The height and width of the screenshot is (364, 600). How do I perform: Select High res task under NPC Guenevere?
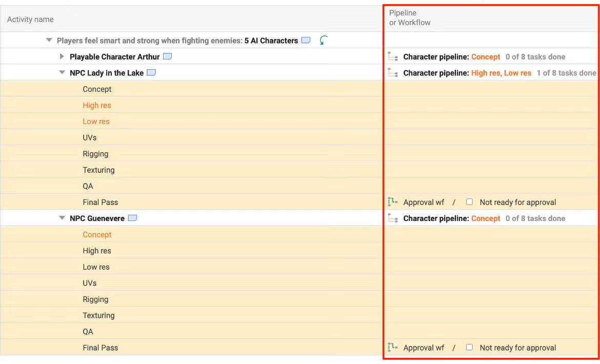coord(97,251)
